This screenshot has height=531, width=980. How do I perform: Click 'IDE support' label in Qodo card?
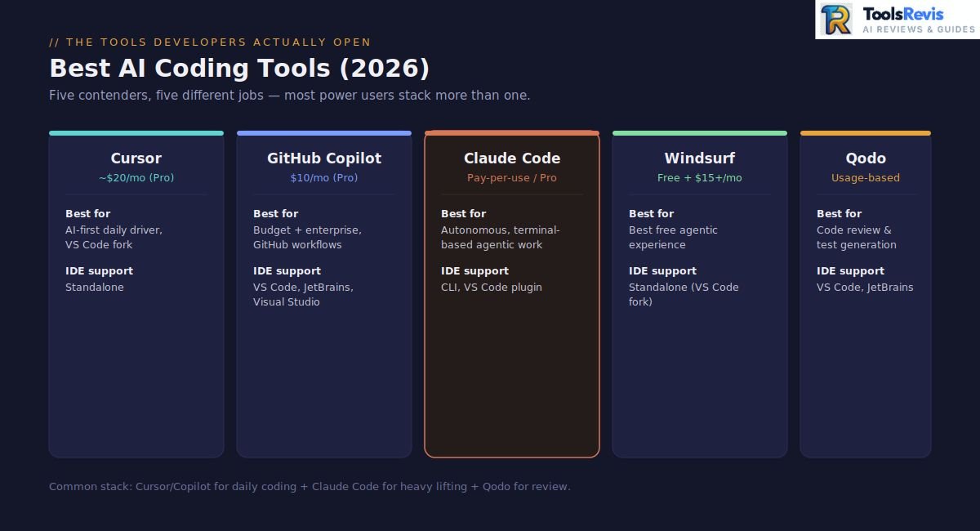850,270
